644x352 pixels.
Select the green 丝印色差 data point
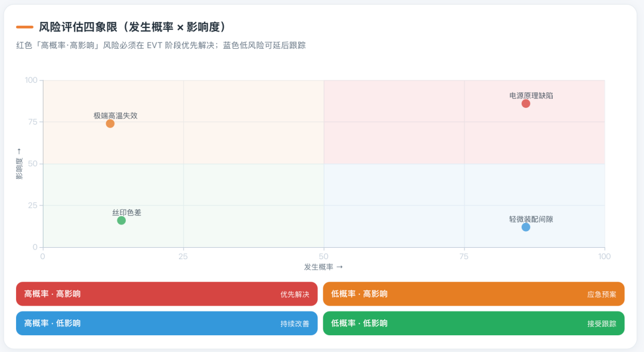[121, 220]
